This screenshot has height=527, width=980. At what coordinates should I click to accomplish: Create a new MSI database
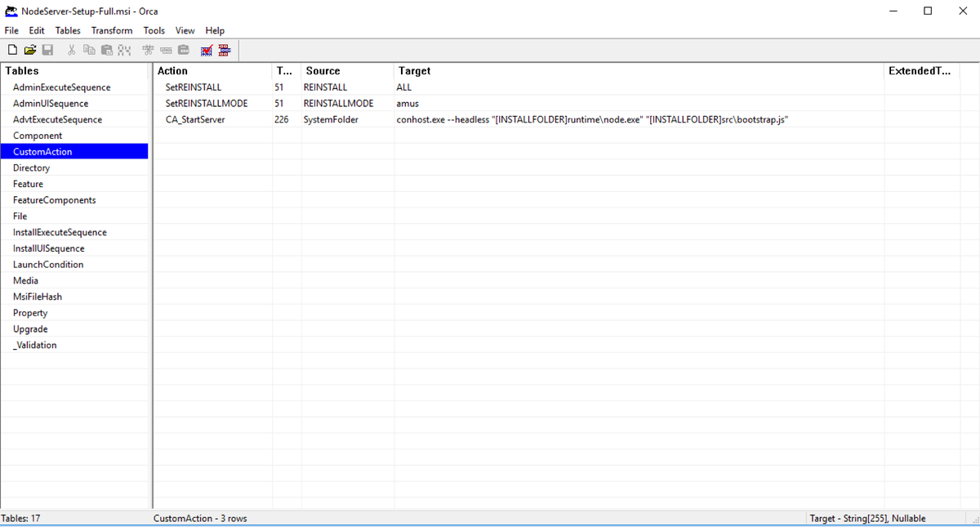point(11,49)
